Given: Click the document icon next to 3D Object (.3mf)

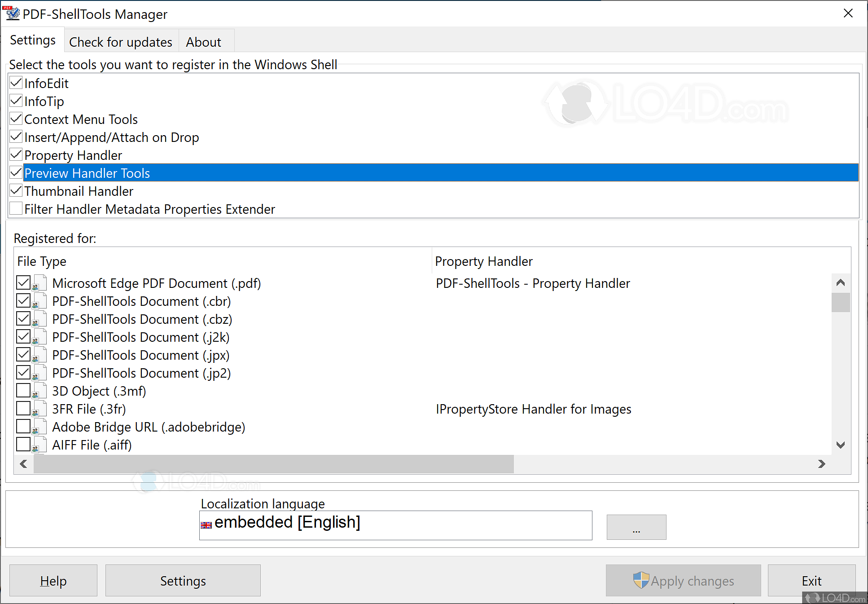Looking at the screenshot, I should [39, 390].
